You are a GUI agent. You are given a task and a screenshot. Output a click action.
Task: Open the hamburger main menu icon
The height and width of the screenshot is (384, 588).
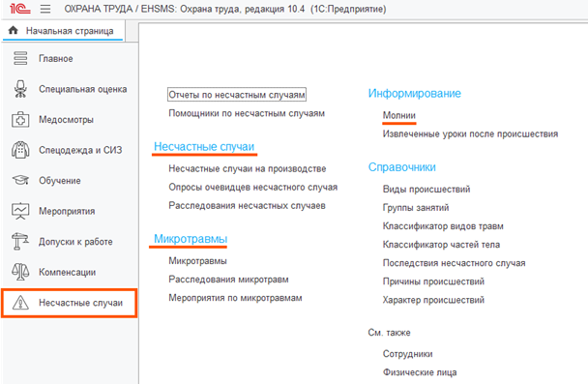(45, 9)
